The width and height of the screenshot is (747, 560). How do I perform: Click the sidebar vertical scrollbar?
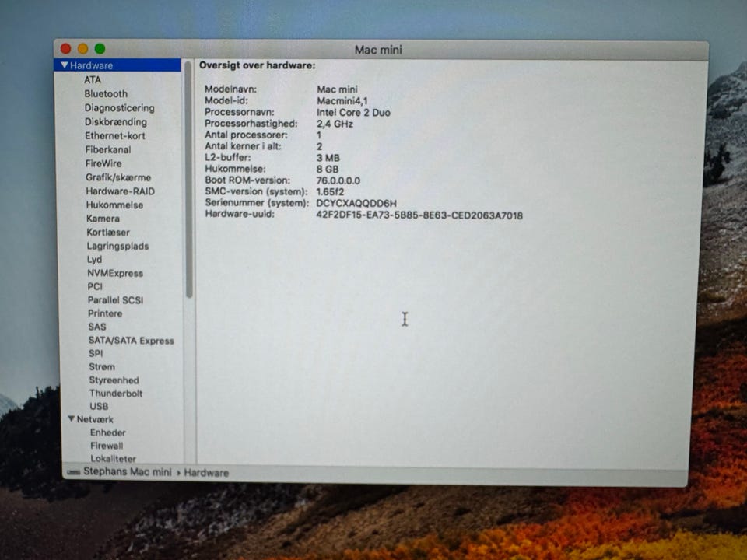pos(188,179)
